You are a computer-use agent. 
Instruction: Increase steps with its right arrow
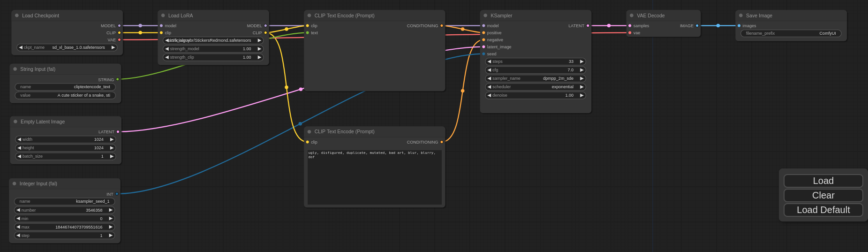(x=582, y=61)
